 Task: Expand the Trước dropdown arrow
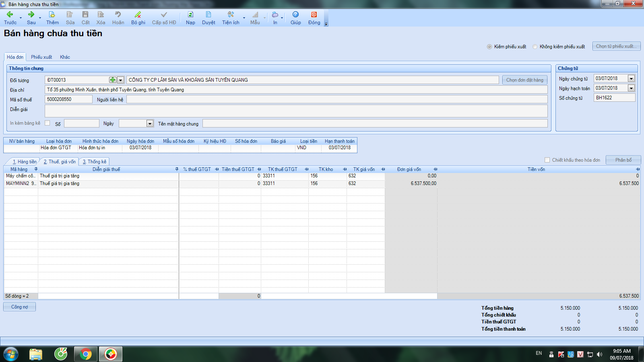coord(21,18)
